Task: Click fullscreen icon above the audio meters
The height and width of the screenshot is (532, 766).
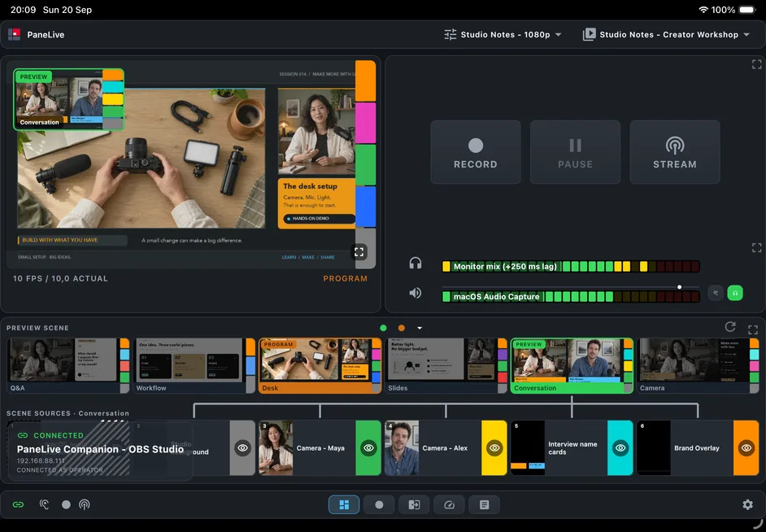Action: [757, 247]
